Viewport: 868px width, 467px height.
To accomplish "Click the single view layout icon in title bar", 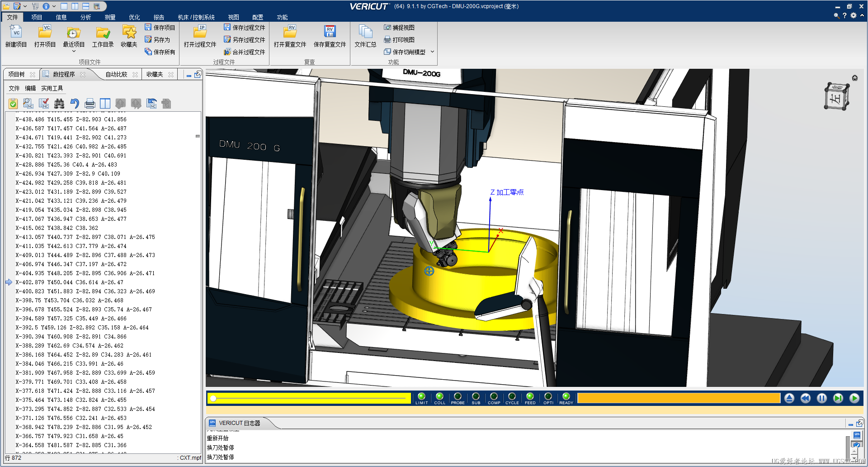I will pyautogui.click(x=64, y=6).
